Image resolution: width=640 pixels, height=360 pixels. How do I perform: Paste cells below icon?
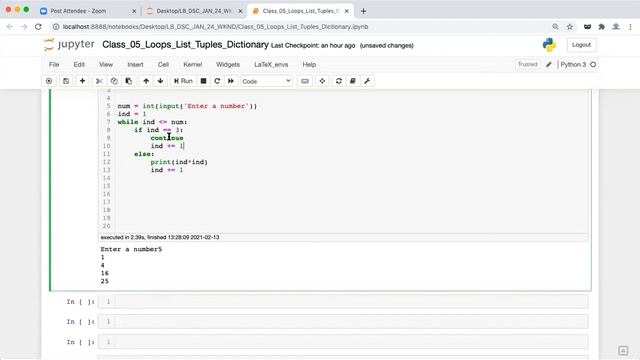point(129,81)
